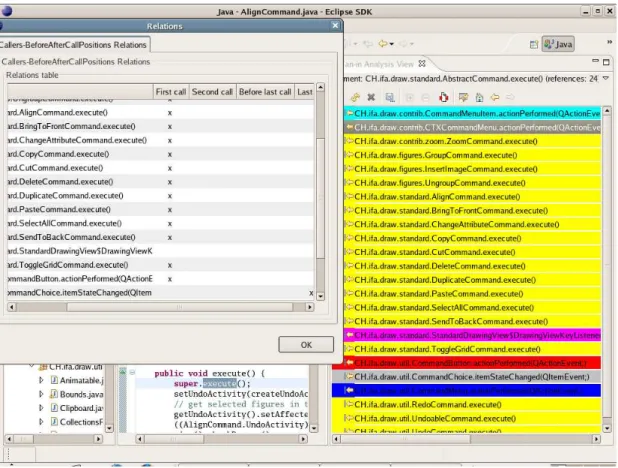Expand CollectionsF file in package tree
The image size is (618, 468).
pyautogui.click(x=41, y=421)
